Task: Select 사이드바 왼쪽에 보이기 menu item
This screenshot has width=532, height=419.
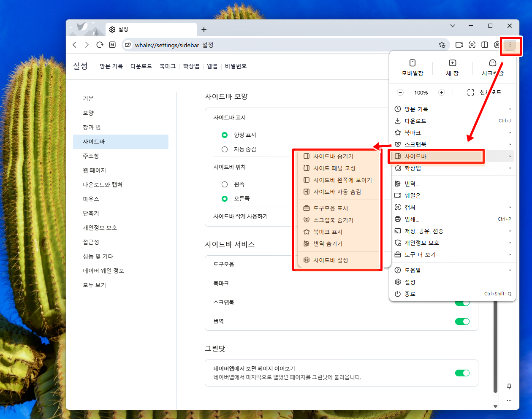Action: coord(339,180)
